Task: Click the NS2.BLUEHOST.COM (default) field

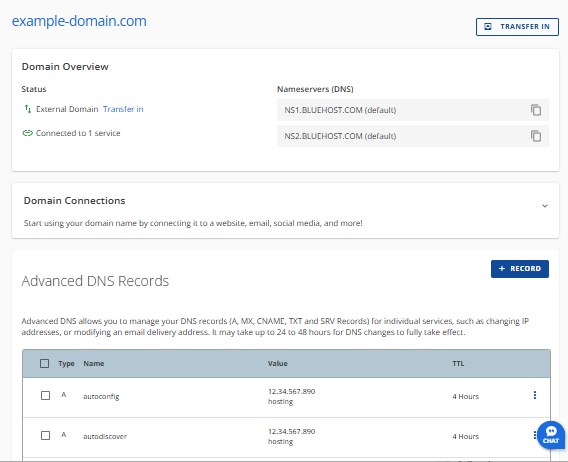Action: [413, 136]
